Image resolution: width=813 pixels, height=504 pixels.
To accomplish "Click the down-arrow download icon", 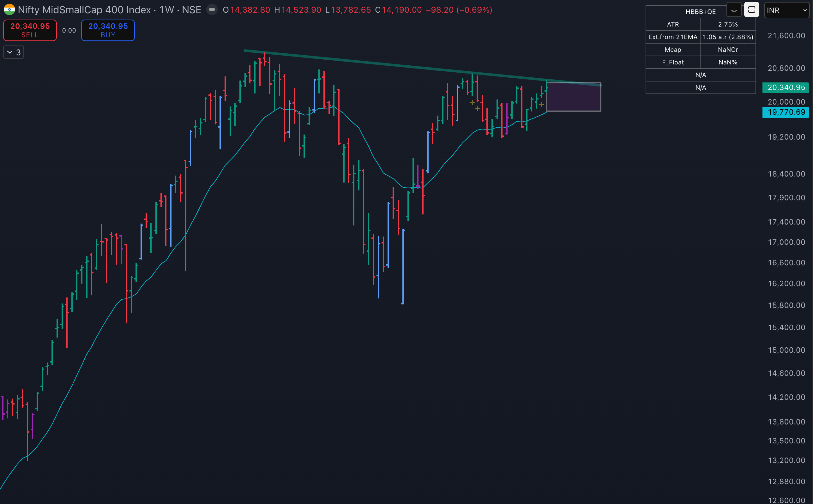I will click(x=734, y=10).
